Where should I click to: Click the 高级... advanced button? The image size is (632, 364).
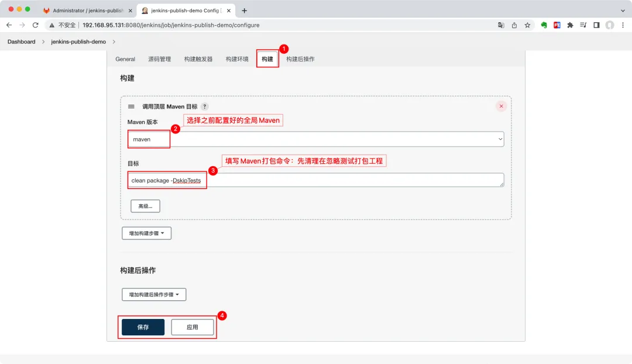click(x=145, y=206)
